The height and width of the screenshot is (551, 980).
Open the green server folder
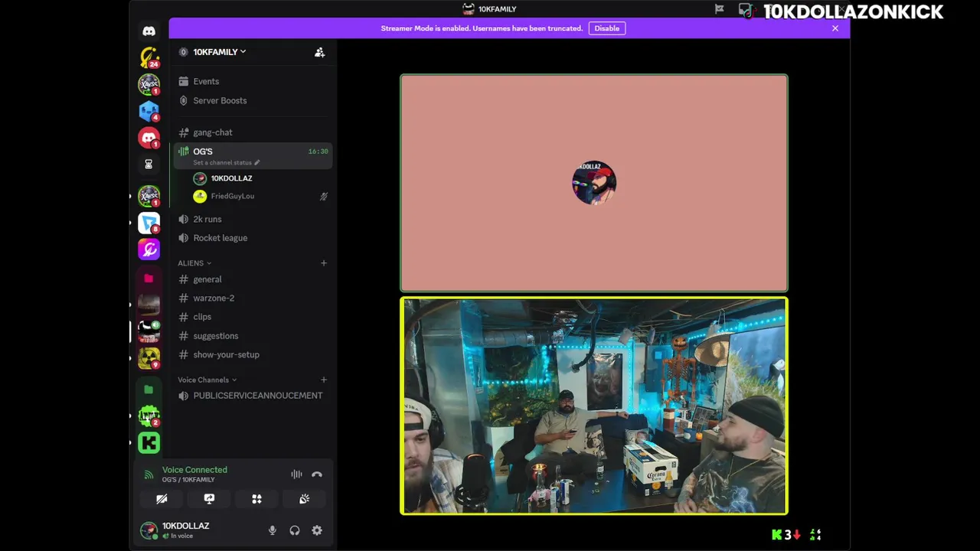click(x=149, y=390)
